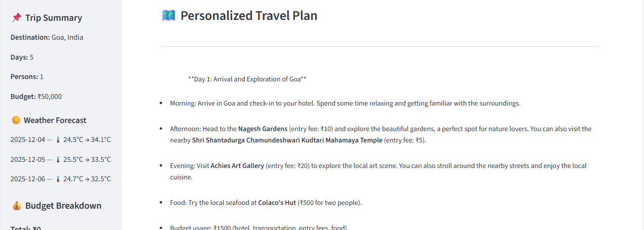
Task: Click the sun icon beside Weather Forecast
Action: coord(16,120)
